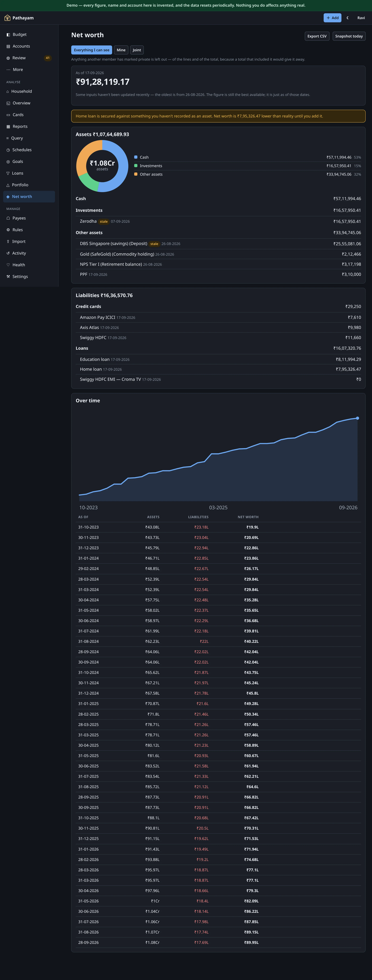372x980 pixels.
Task: Click the stale badge beside Zerodha
Action: (104, 222)
